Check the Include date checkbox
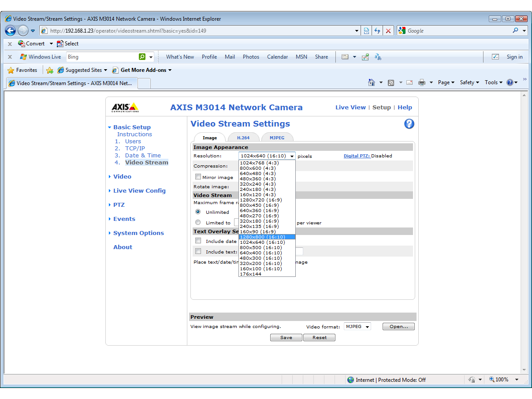This screenshot has width=532, height=399. point(198,241)
